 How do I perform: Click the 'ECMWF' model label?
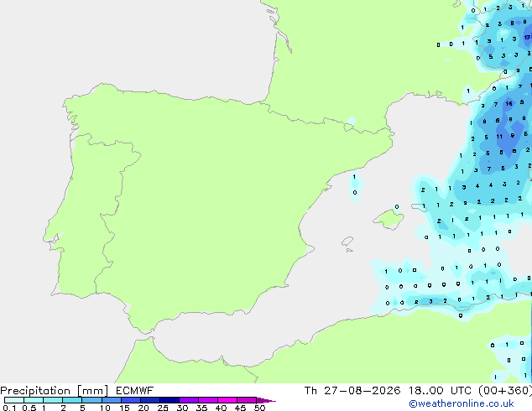[135, 391]
